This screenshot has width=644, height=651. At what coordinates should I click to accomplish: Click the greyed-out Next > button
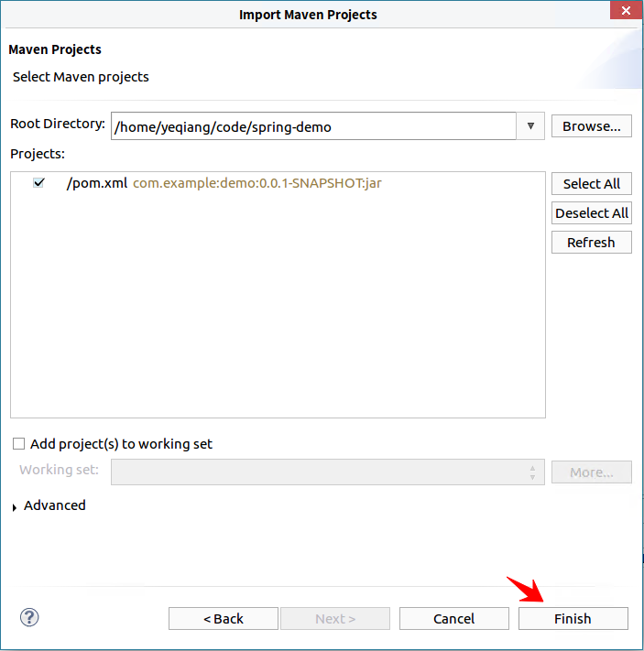[335, 619]
